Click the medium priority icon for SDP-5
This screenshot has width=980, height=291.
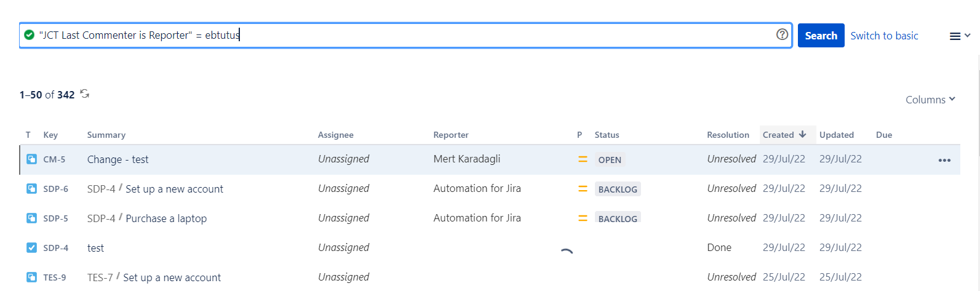point(583,218)
